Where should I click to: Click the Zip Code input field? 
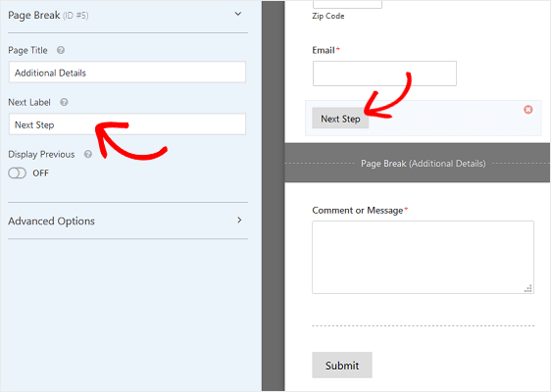pyautogui.click(x=347, y=4)
